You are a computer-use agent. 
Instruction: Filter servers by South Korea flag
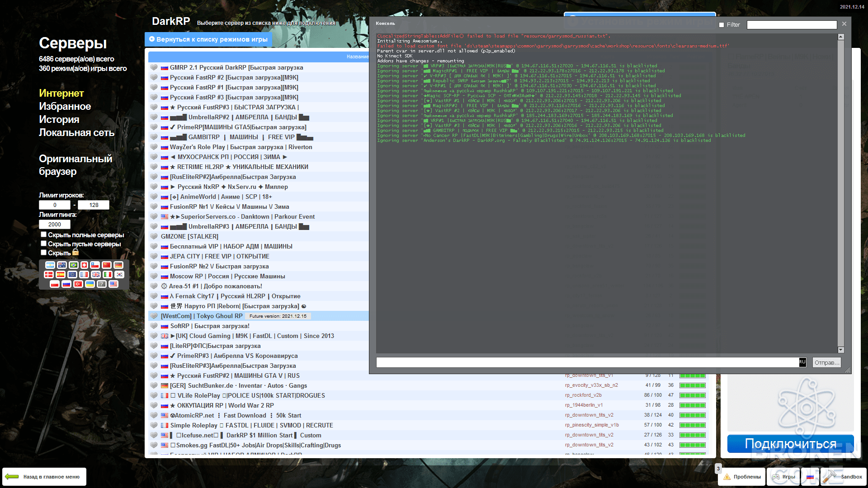point(119,274)
